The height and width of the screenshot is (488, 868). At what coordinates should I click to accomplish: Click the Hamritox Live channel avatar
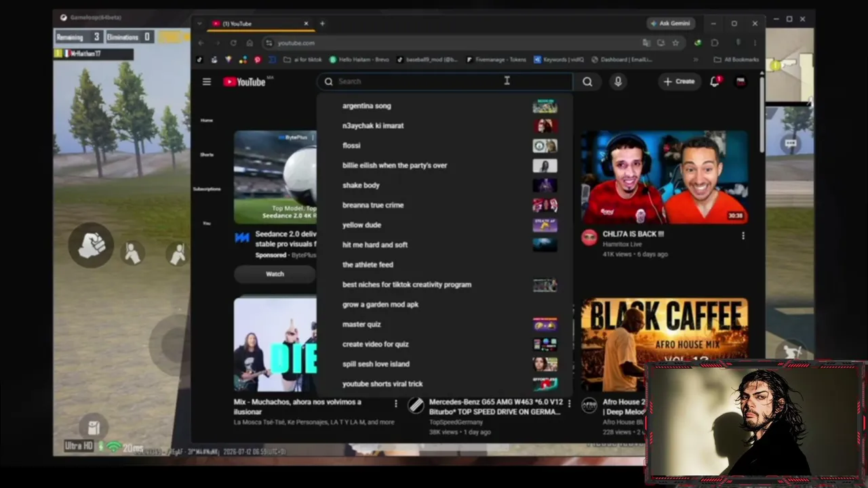point(589,237)
